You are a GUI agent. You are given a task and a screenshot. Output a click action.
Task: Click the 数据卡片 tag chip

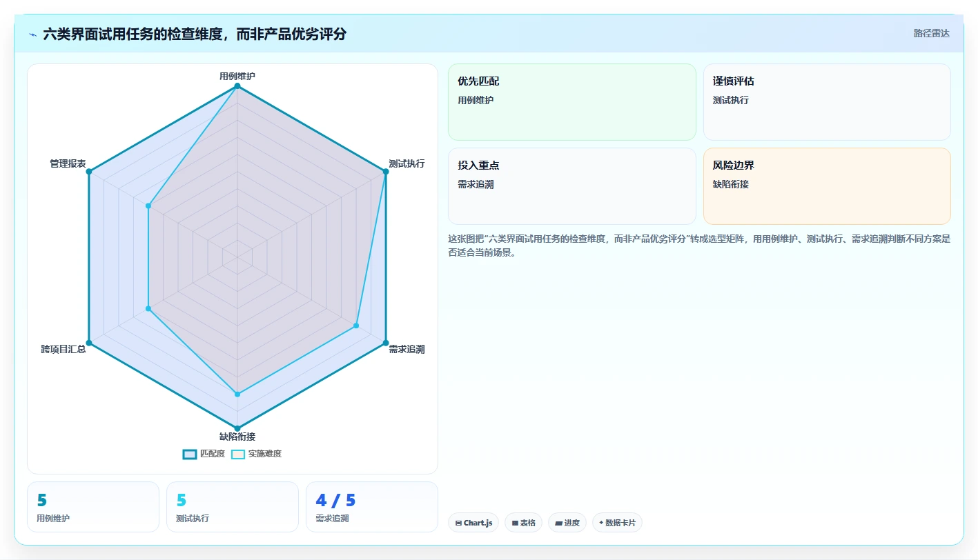tap(617, 523)
